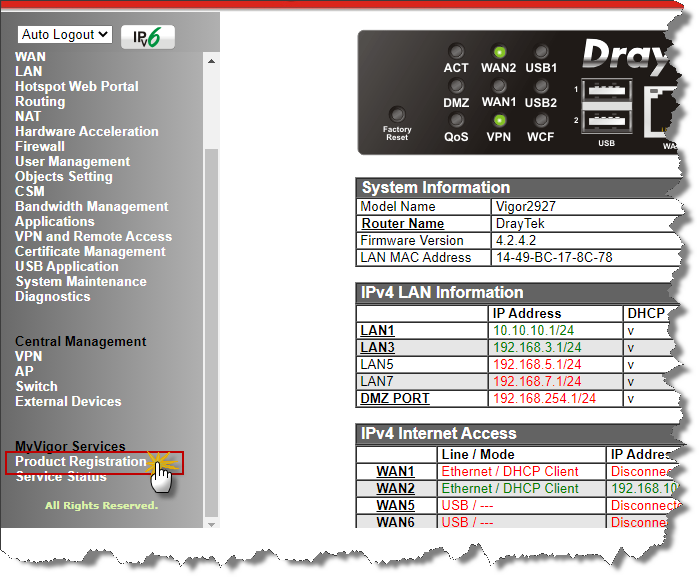
Task: Click the DMZ PORT link
Action: (395, 398)
